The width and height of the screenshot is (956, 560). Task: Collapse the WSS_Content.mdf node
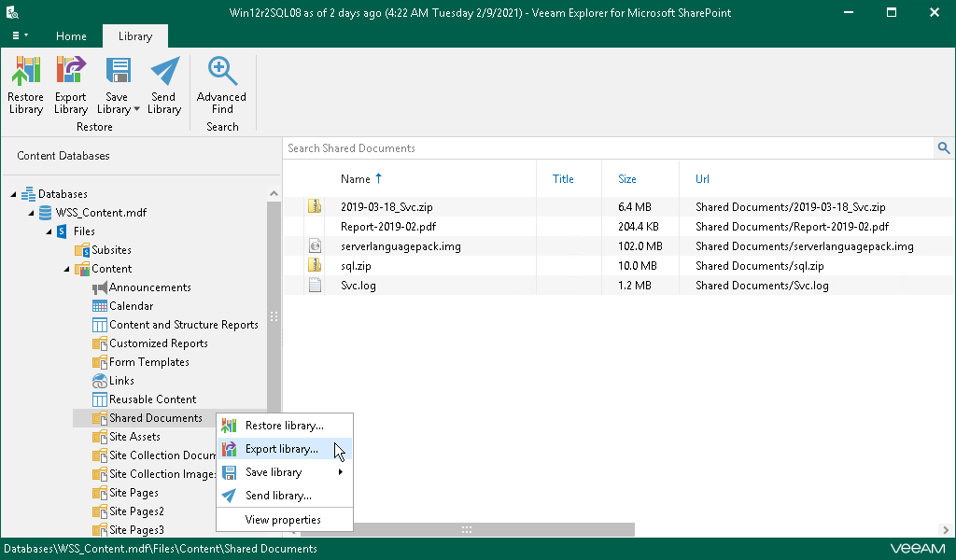pos(31,214)
